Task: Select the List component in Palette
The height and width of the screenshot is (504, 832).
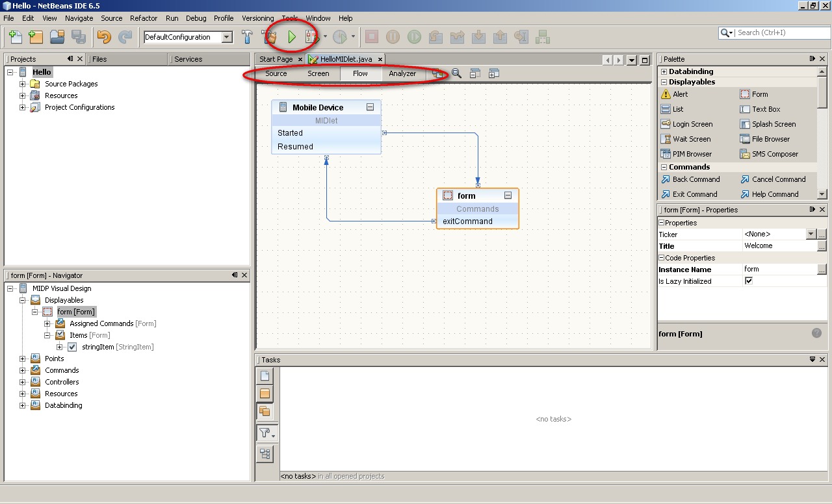Action: pyautogui.click(x=672, y=109)
